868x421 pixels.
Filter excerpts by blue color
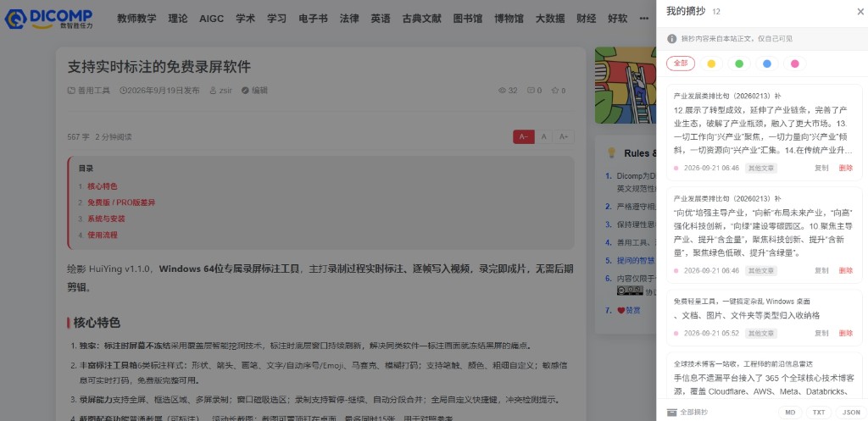(767, 64)
